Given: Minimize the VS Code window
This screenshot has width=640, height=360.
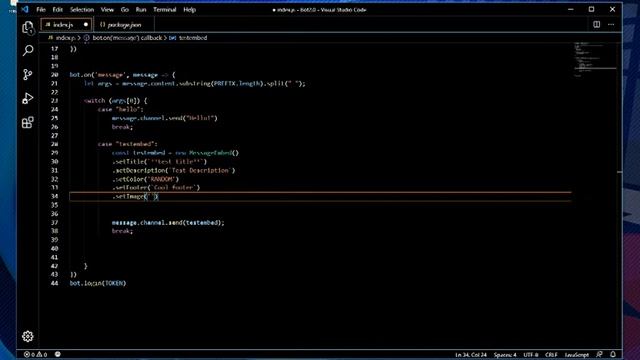Looking at the screenshot, I should point(571,9).
